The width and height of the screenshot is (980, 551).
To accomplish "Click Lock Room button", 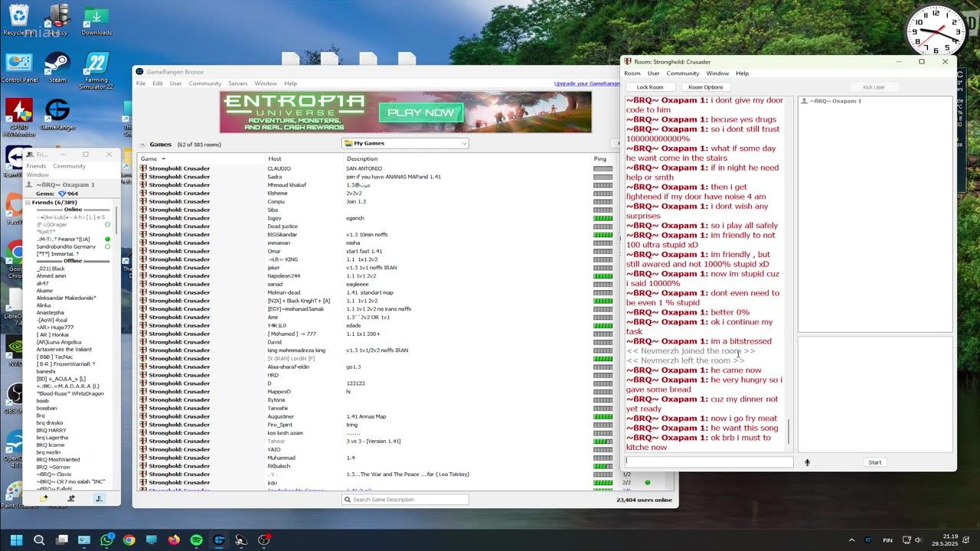I will click(650, 87).
